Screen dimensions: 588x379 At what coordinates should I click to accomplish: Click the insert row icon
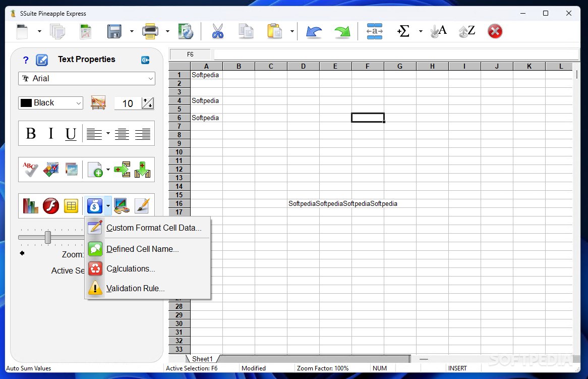[x=122, y=170]
